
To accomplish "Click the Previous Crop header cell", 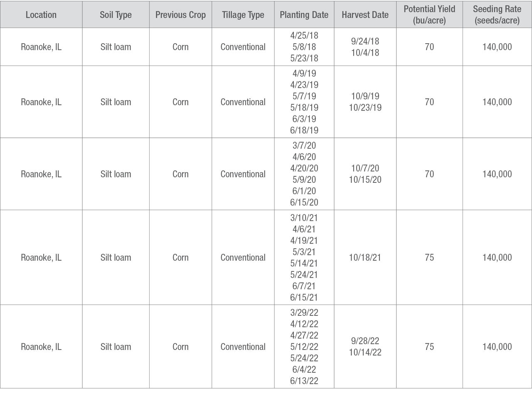I will coord(180,15).
